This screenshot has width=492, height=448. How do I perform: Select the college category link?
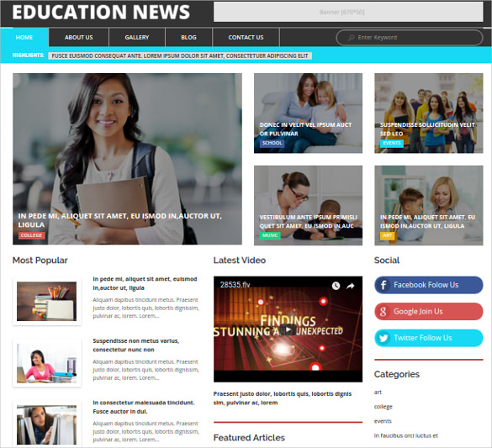coord(384,407)
